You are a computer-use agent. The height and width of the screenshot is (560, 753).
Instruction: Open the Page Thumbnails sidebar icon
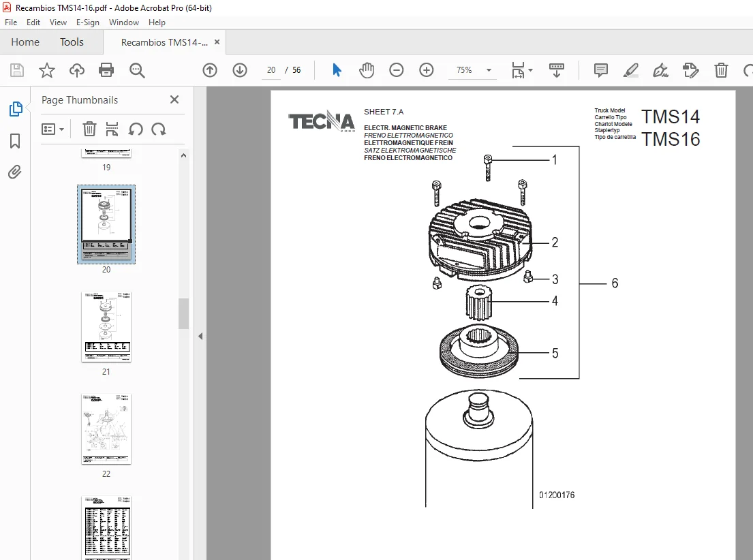(x=16, y=109)
